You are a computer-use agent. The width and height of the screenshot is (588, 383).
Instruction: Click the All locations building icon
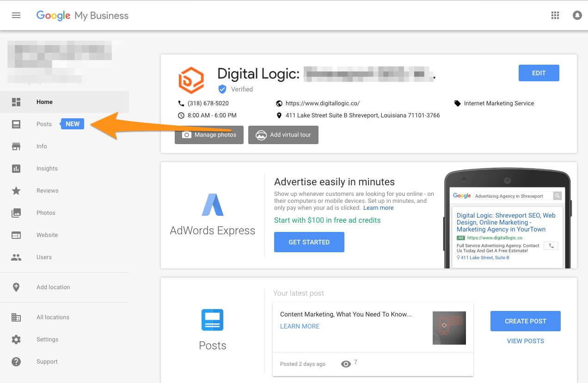tap(16, 317)
